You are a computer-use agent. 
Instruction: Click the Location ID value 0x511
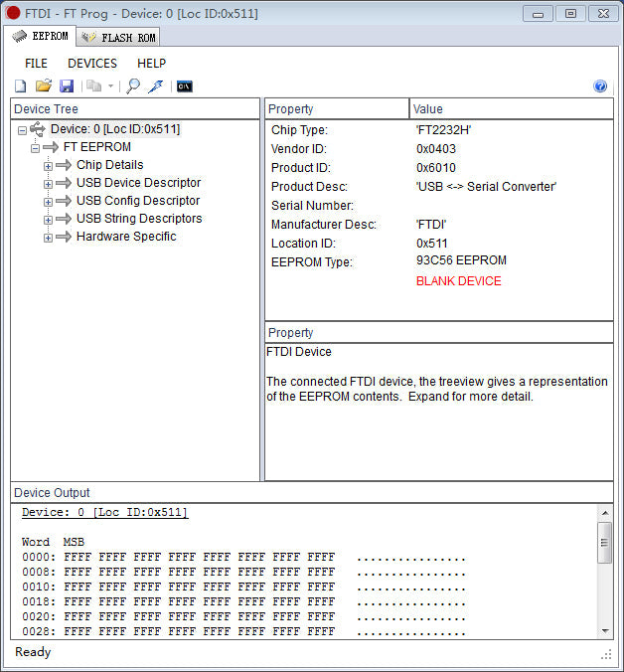(431, 244)
